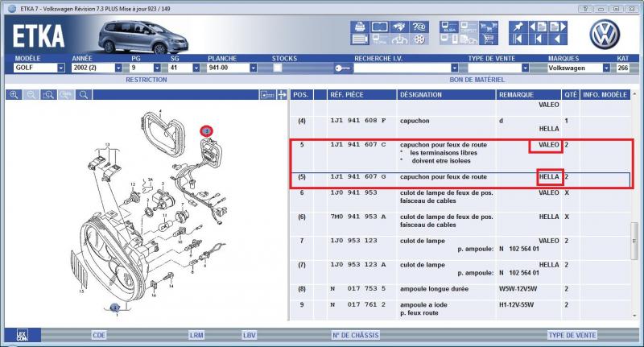The width and height of the screenshot is (644, 347).
Task: Open the ANNÉE dropdown showing 2002 (2)
Action: tap(118, 68)
